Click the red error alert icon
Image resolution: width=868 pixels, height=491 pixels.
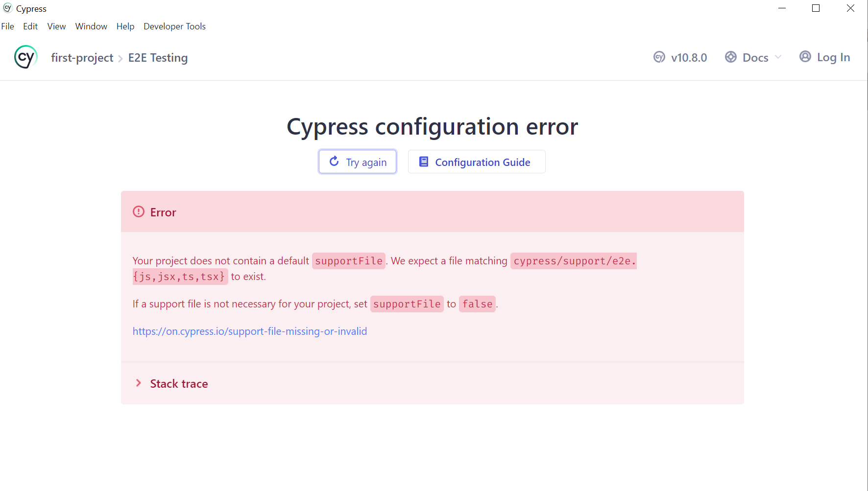pos(139,211)
